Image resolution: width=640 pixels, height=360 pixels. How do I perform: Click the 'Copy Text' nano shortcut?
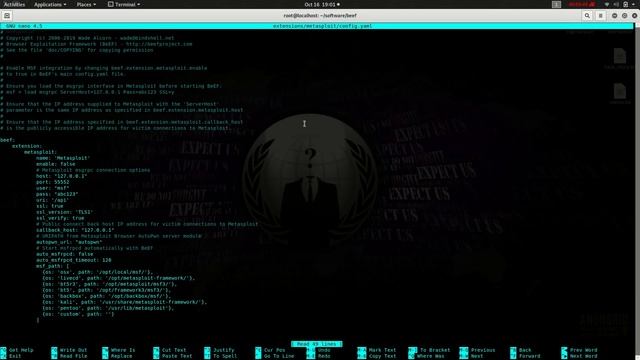[x=377, y=356]
